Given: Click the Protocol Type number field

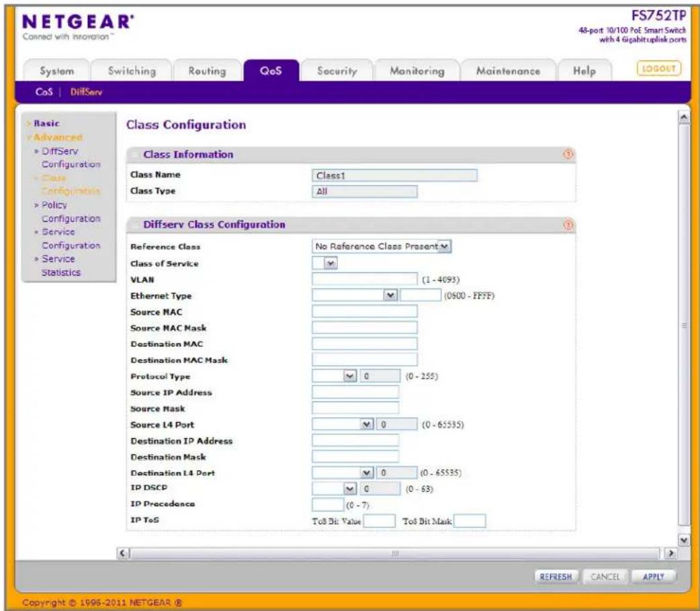Looking at the screenshot, I should point(380,376).
